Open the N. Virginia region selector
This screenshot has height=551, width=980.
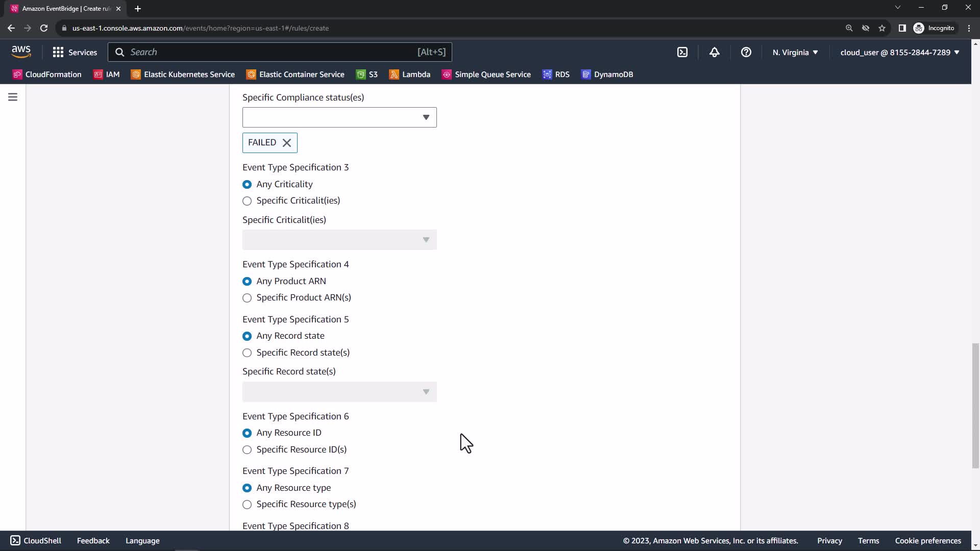point(795,52)
